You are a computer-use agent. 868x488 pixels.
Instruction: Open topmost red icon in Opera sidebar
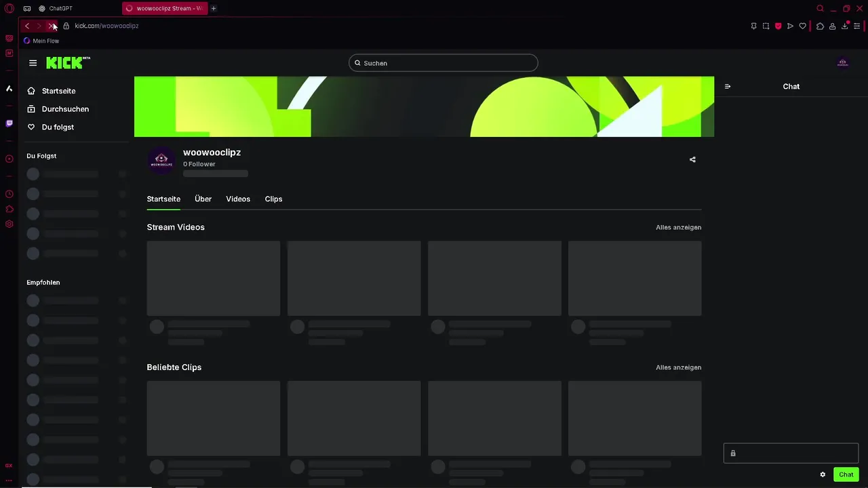(x=9, y=39)
